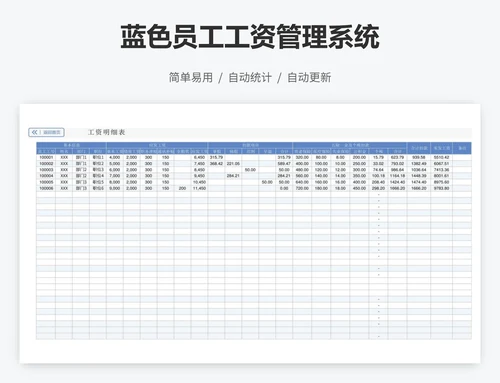Select base salary cell 6,000
Viewport: 500px width, 383px height.
click(115, 170)
